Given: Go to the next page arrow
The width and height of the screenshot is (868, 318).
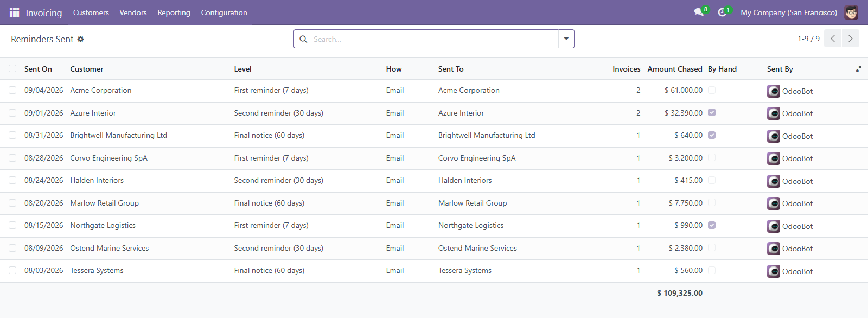Looking at the screenshot, I should (x=851, y=39).
